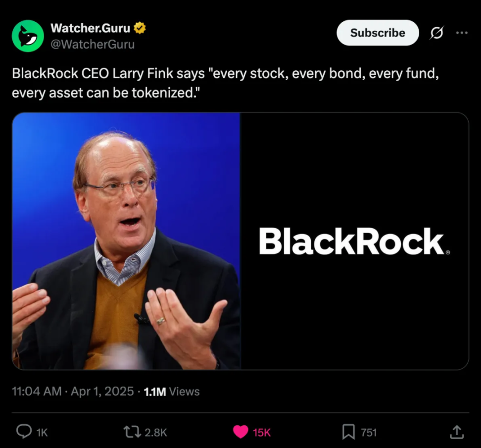Click the BlackRock logo image

355,241
